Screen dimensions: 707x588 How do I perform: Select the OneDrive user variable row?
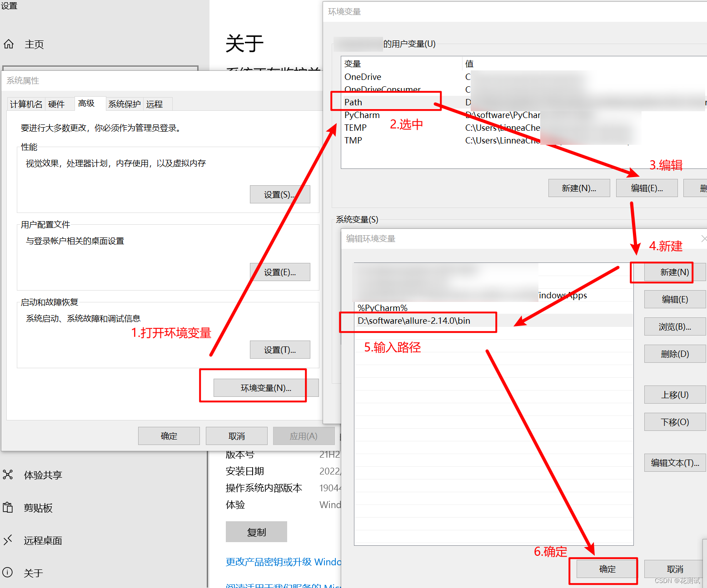[523, 77]
